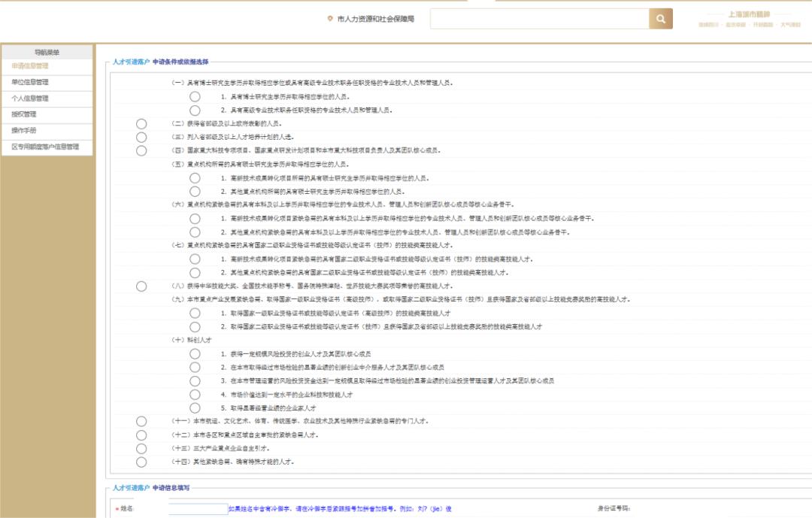Click the 姓名 name input field

tap(198, 509)
